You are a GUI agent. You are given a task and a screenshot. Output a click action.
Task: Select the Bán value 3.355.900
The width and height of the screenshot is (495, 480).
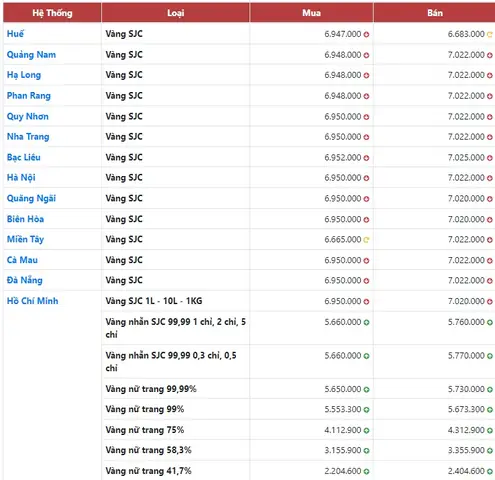466,450
